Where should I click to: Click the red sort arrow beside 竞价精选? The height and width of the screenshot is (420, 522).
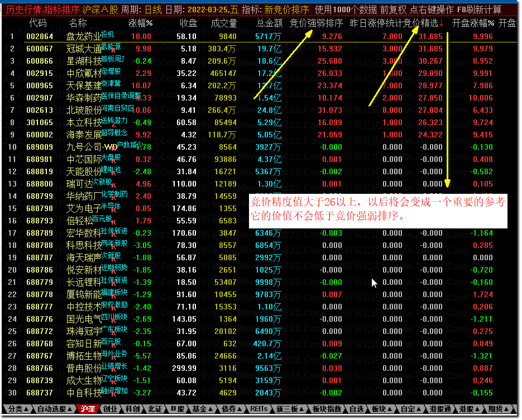coord(442,23)
